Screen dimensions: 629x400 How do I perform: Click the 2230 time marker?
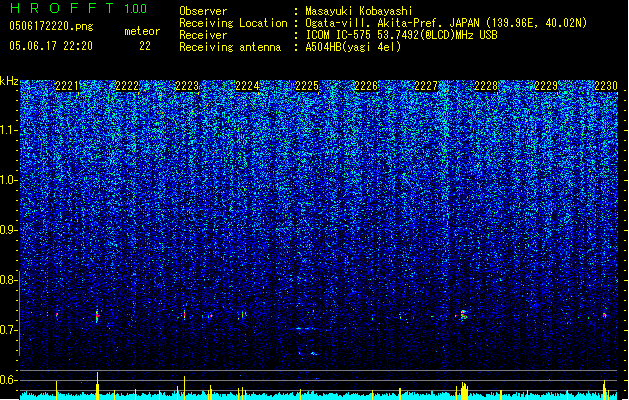coord(606,86)
